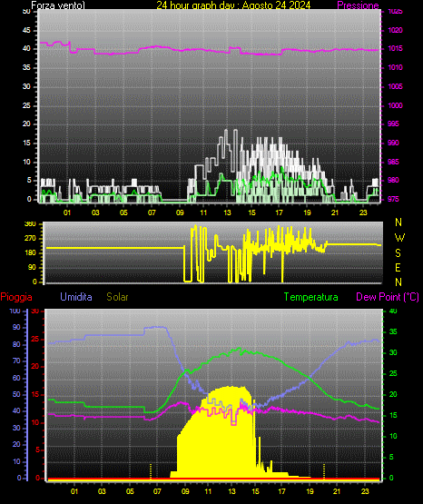
Task: Click the Solar legend label
Action: pos(117,297)
